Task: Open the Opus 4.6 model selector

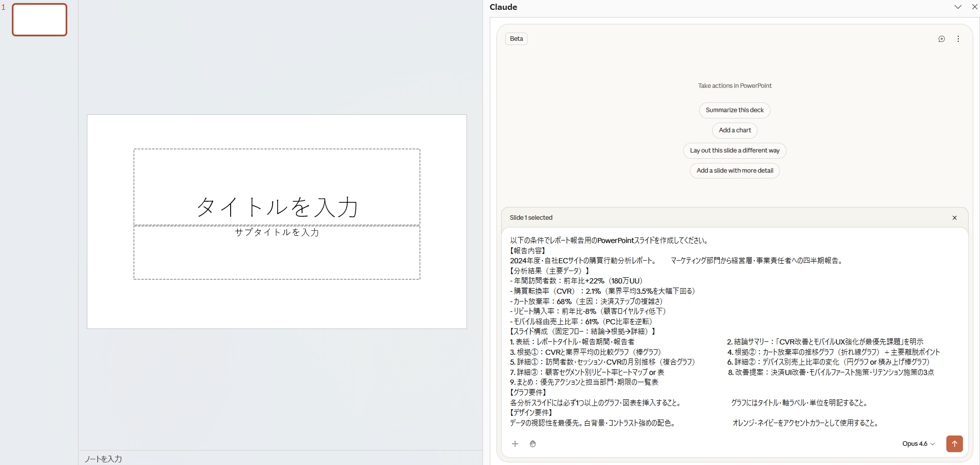Action: [918, 444]
